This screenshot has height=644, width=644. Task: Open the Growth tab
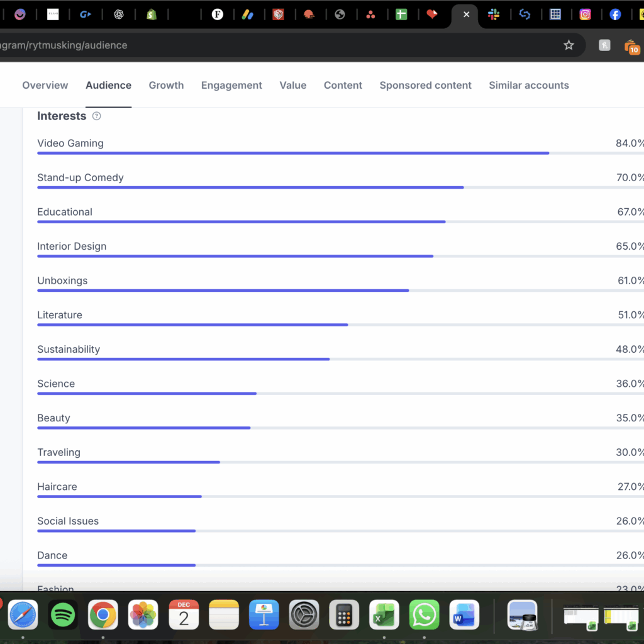(x=166, y=86)
